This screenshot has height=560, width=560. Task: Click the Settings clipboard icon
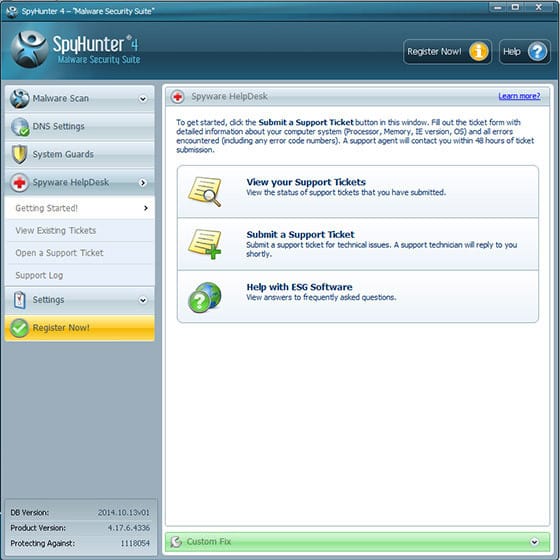(20, 300)
